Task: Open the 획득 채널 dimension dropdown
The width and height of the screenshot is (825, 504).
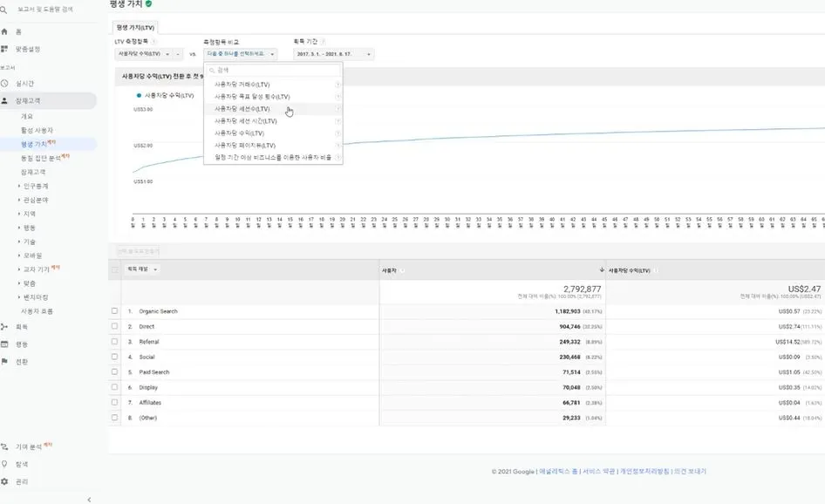Action: click(142, 269)
